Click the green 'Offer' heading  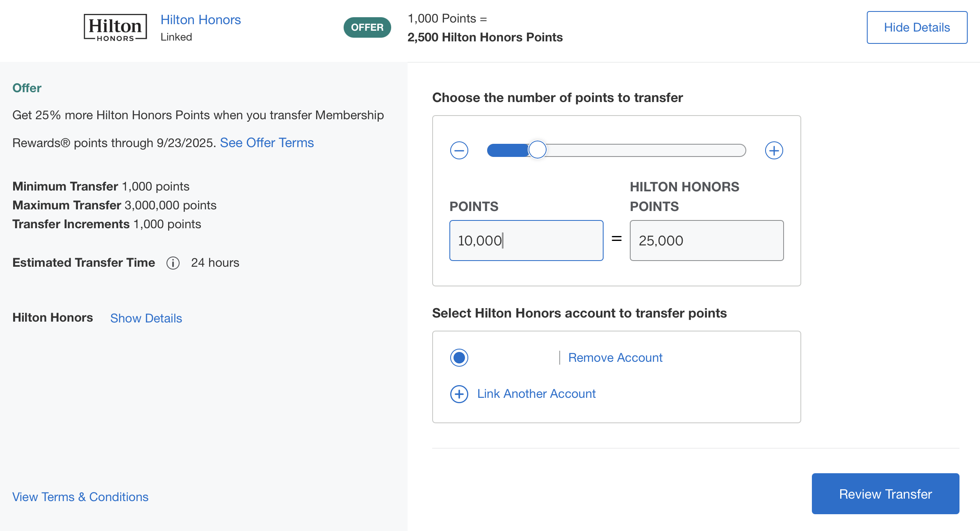coord(27,88)
